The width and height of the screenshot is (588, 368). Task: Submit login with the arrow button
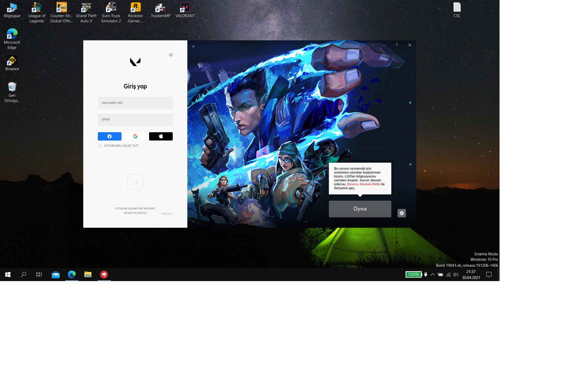(x=135, y=182)
